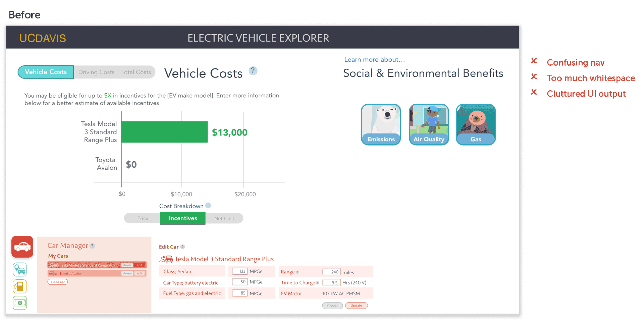Edit the Toyota Avalon in My Cars
This screenshot has width=644, height=324.
[139, 273]
